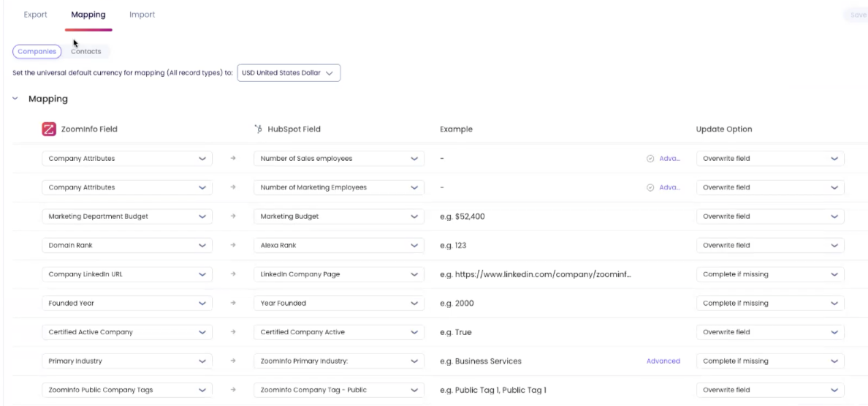The height and width of the screenshot is (406, 868).
Task: Click the ZoomInfo logo icon
Action: click(49, 129)
